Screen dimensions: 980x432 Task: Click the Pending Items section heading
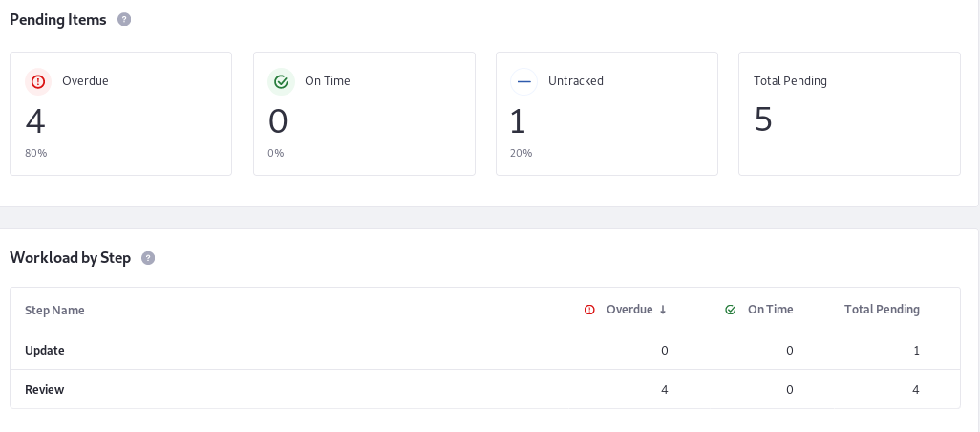click(x=58, y=20)
